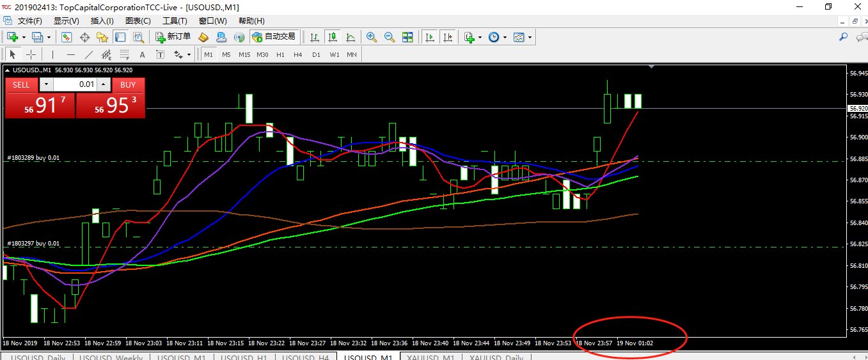Switch to the XAUUSD_M1 chart tab
Screen dimensions: 868x360
[430, 357]
